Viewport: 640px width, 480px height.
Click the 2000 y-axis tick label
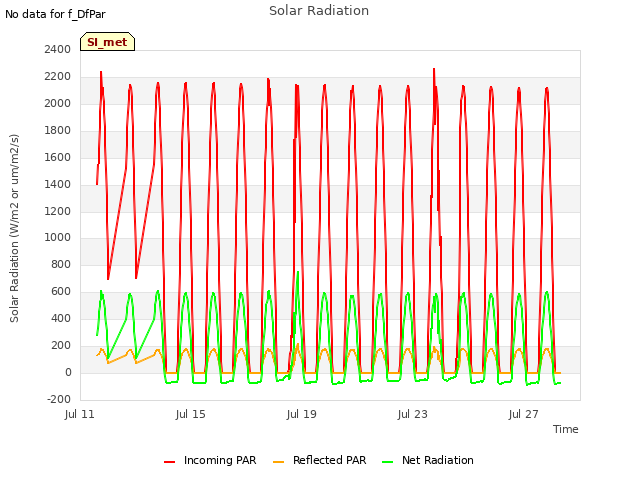[x=58, y=103]
